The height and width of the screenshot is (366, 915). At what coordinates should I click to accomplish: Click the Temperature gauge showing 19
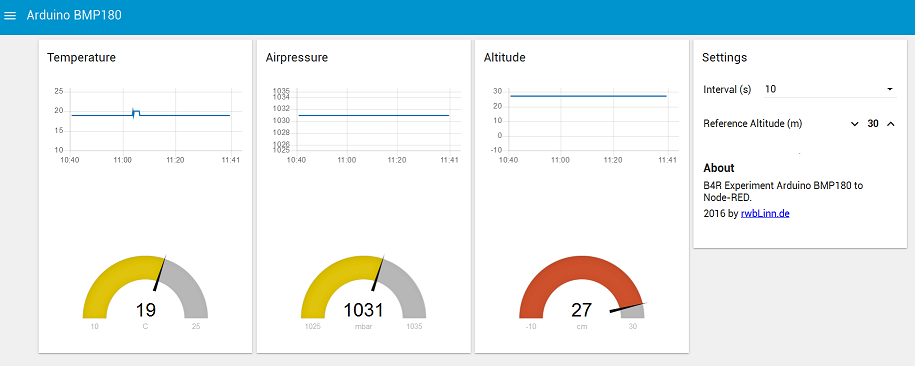145,292
